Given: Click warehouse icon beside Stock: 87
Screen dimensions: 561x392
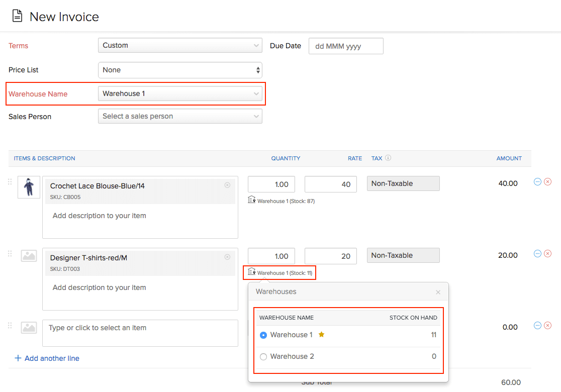Looking at the screenshot, I should point(251,200).
